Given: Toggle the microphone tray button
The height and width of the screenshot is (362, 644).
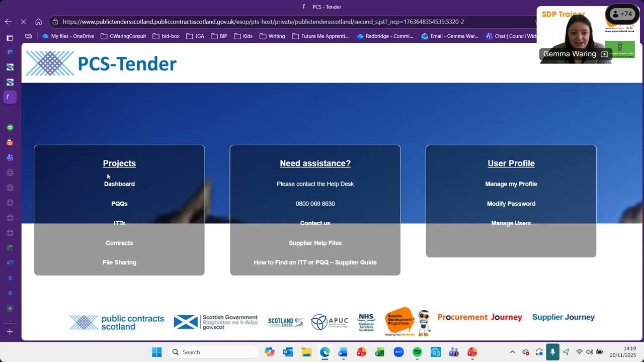Looking at the screenshot, I should pos(552,352).
